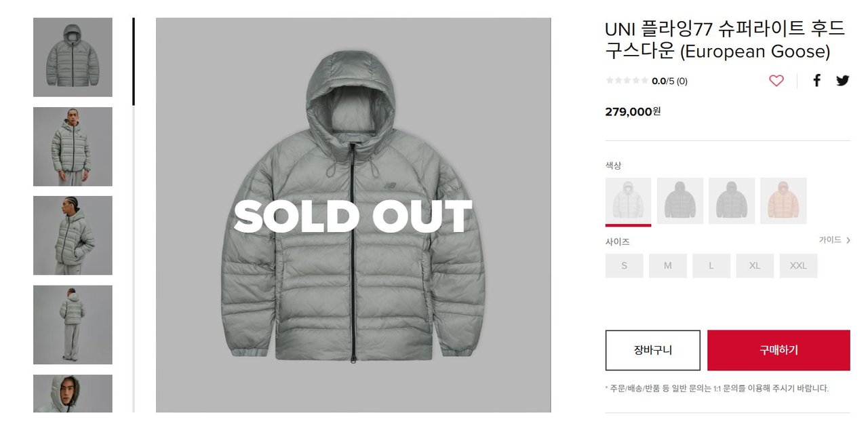Select the first gray color swatch
Screen dimensions: 868x424
[627, 201]
